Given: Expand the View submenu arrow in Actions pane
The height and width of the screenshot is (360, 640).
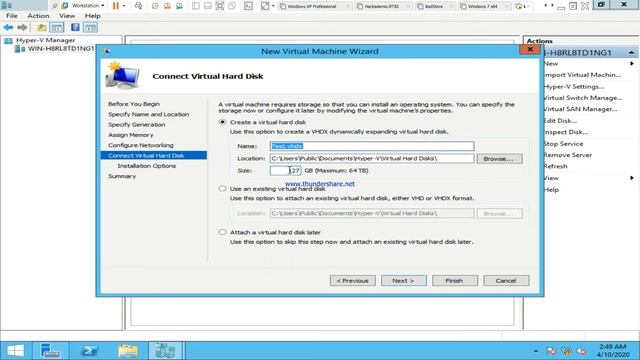Looking at the screenshot, I should tap(632, 178).
